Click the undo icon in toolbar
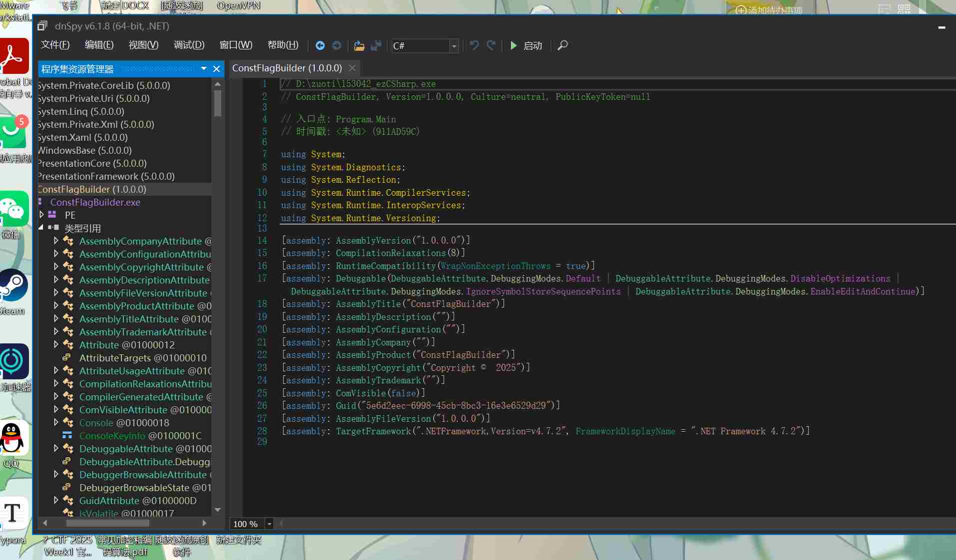Image resolution: width=956 pixels, height=560 pixels. coord(474,45)
